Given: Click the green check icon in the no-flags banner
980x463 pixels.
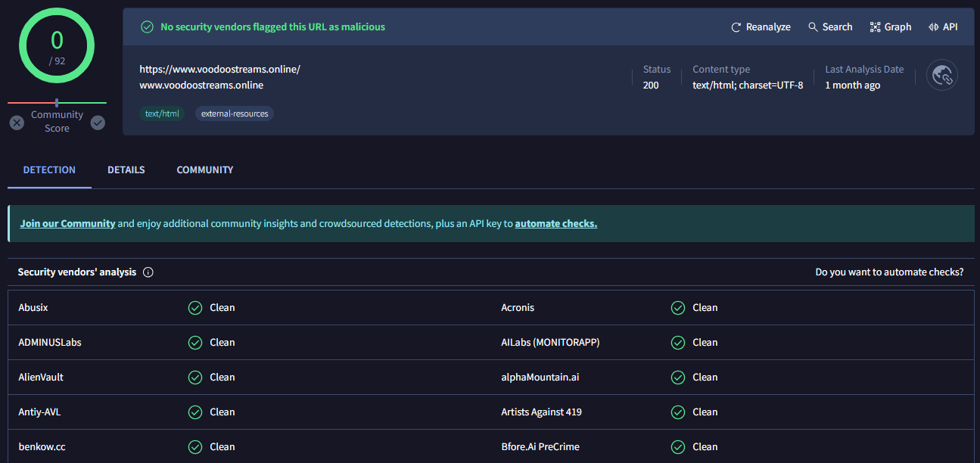Looking at the screenshot, I should click(148, 27).
